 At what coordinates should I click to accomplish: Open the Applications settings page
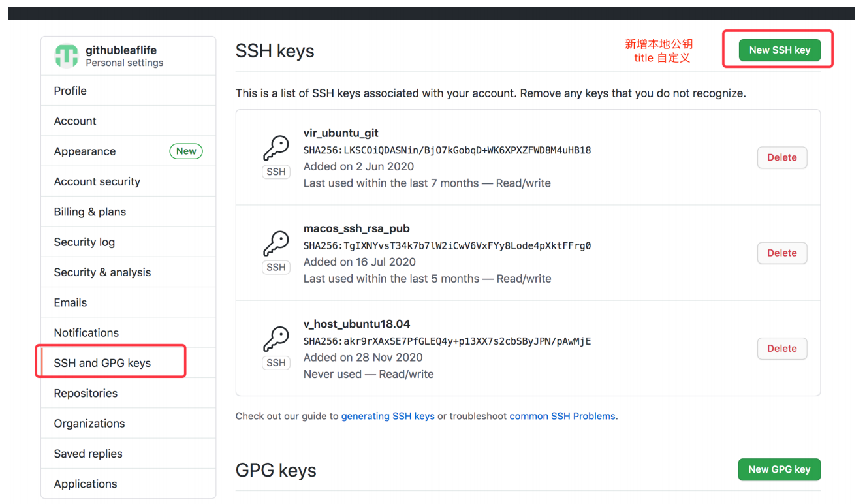129,484
